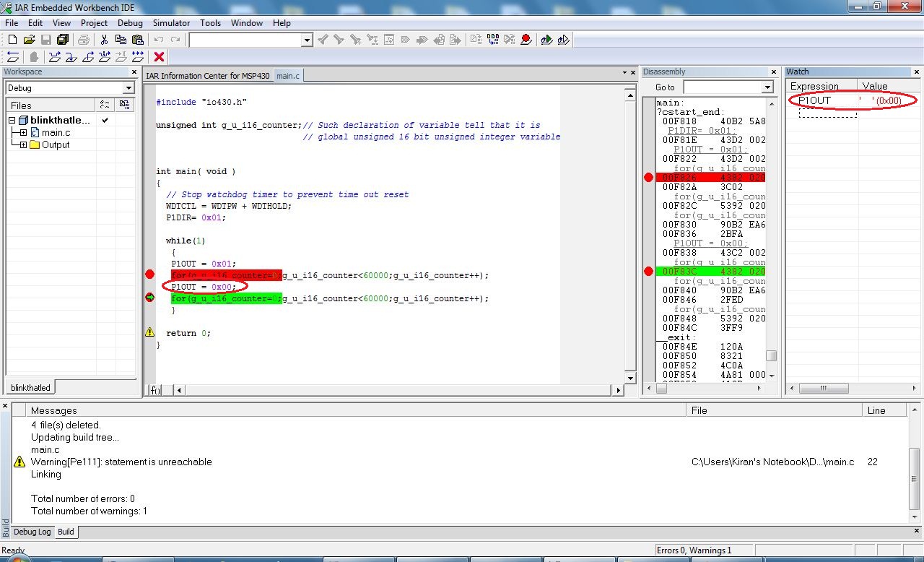Expand the main.c tree node
The image size is (924, 562).
23,133
